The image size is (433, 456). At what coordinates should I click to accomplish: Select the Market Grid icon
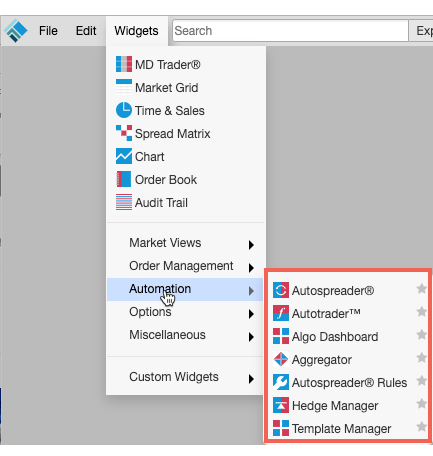pyautogui.click(x=124, y=87)
